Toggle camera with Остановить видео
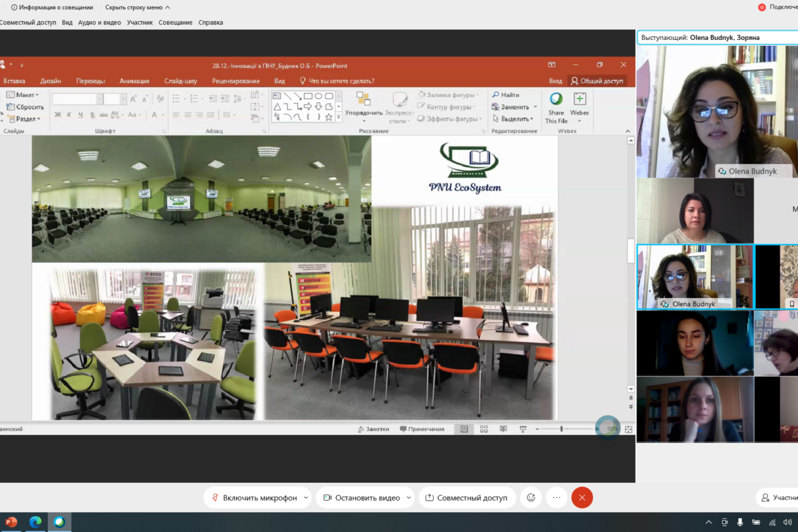This screenshot has height=532, width=798. [361, 497]
